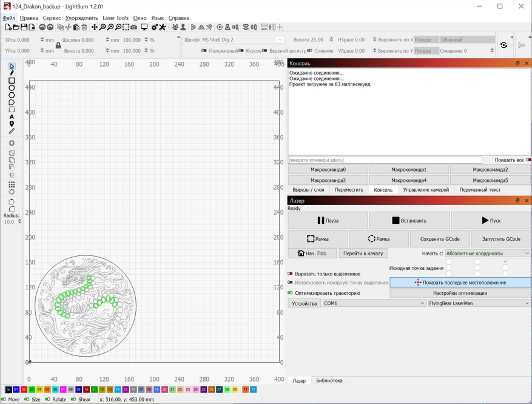The width and height of the screenshot is (532, 404).
Task: Select the Draw Lines pencil tool
Action: pyautogui.click(x=12, y=73)
